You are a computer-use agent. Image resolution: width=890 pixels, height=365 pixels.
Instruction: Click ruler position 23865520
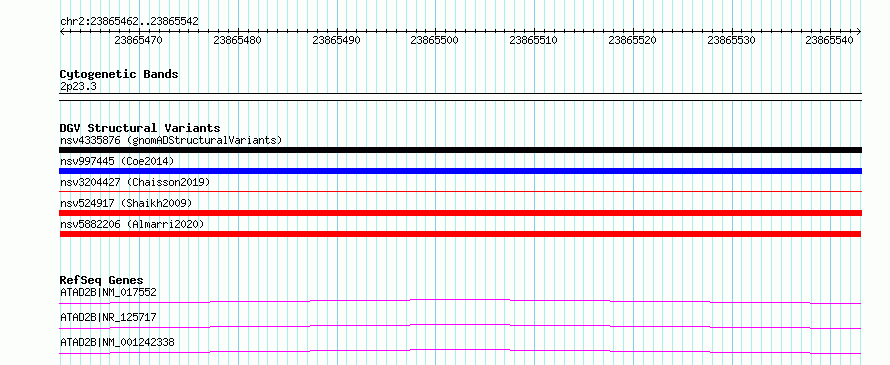(x=632, y=40)
